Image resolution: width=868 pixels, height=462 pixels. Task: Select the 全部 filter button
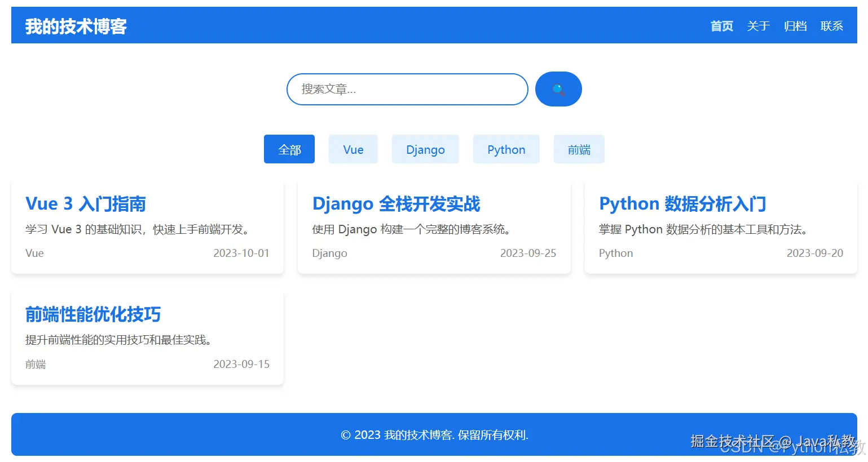pyautogui.click(x=289, y=149)
